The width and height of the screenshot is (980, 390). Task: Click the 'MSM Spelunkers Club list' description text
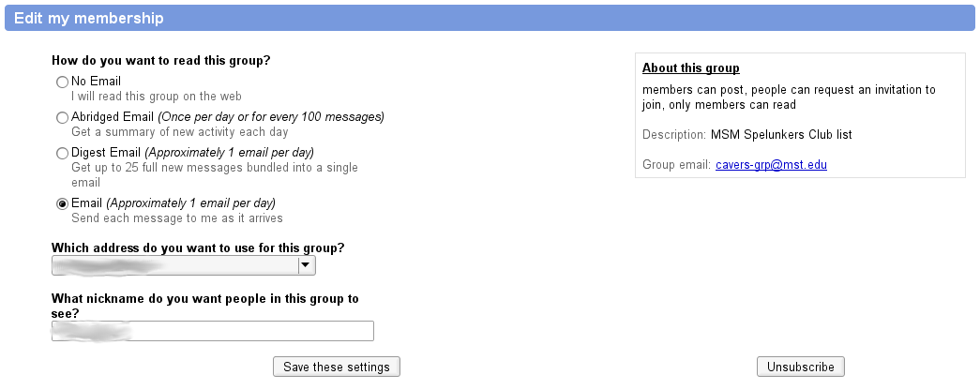(781, 134)
